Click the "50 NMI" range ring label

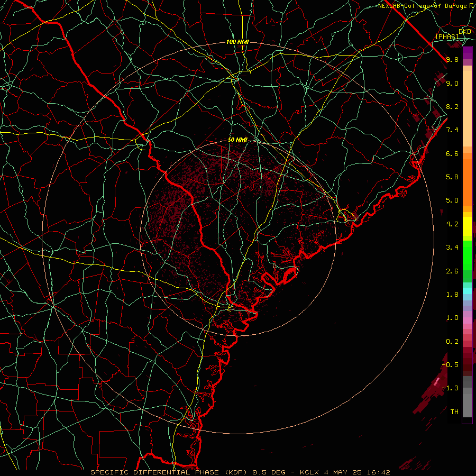point(237,140)
